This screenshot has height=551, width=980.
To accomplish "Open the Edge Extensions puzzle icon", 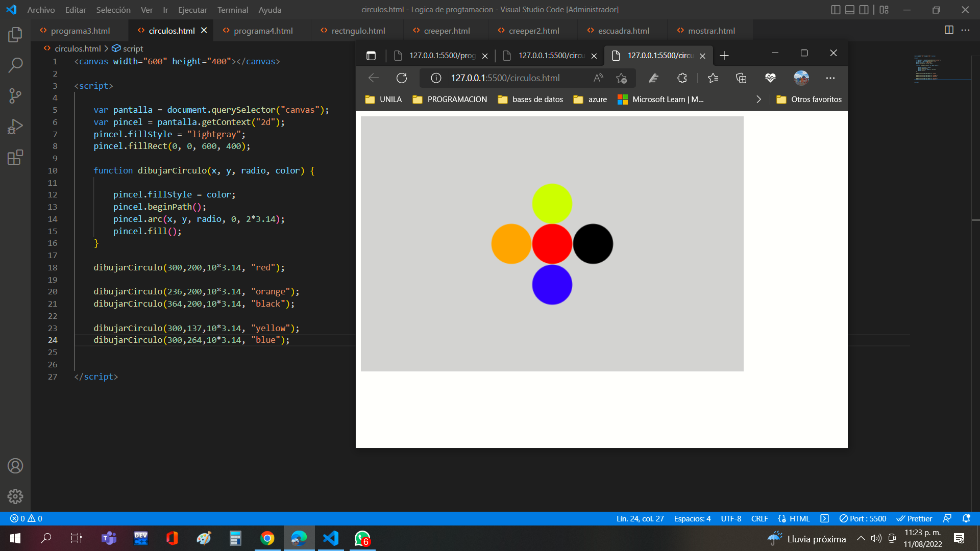I will (x=682, y=78).
